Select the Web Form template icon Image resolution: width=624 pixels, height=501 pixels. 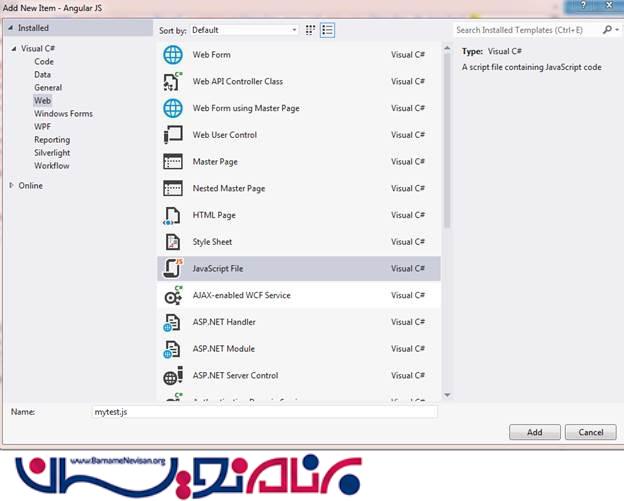[x=173, y=55]
